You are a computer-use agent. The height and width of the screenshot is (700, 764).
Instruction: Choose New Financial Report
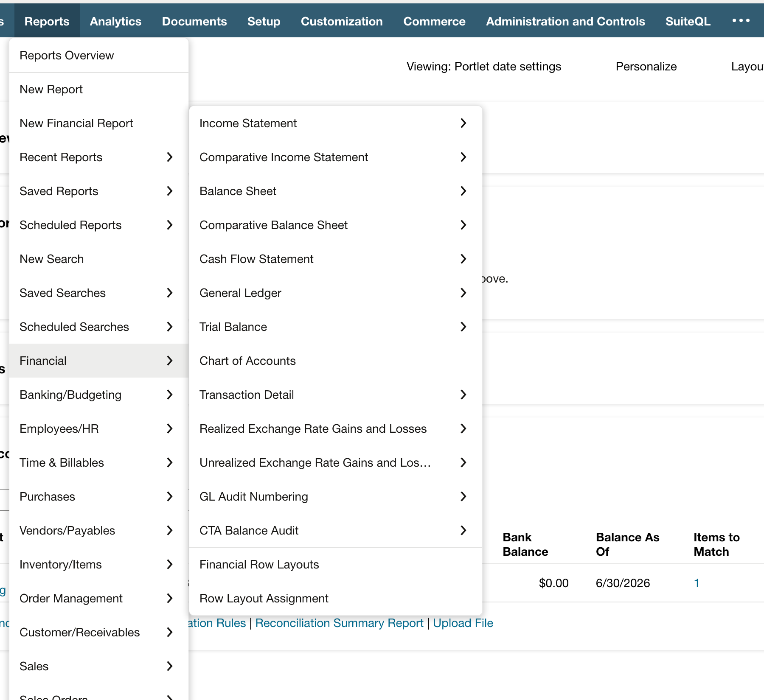point(98,123)
